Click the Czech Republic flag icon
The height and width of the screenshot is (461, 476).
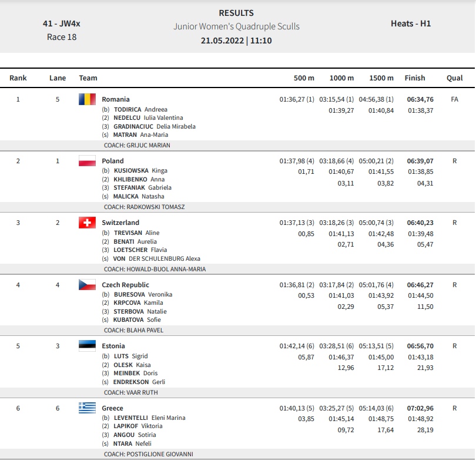[x=87, y=285]
